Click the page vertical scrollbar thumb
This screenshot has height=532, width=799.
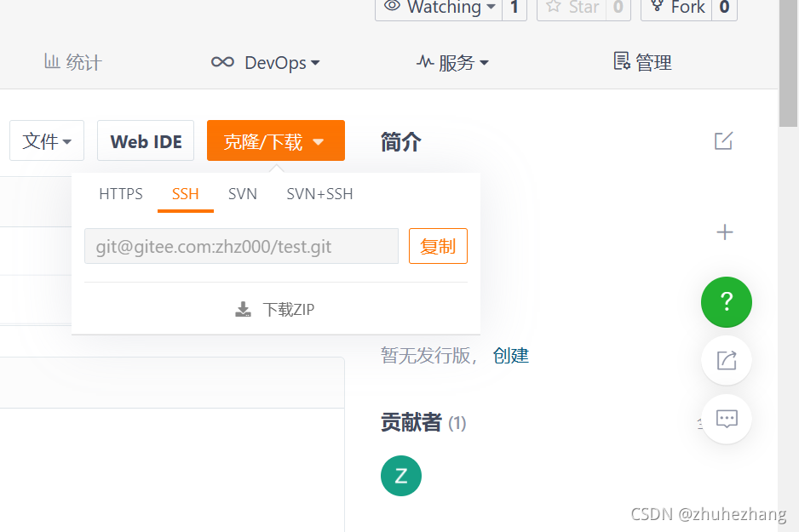788,63
